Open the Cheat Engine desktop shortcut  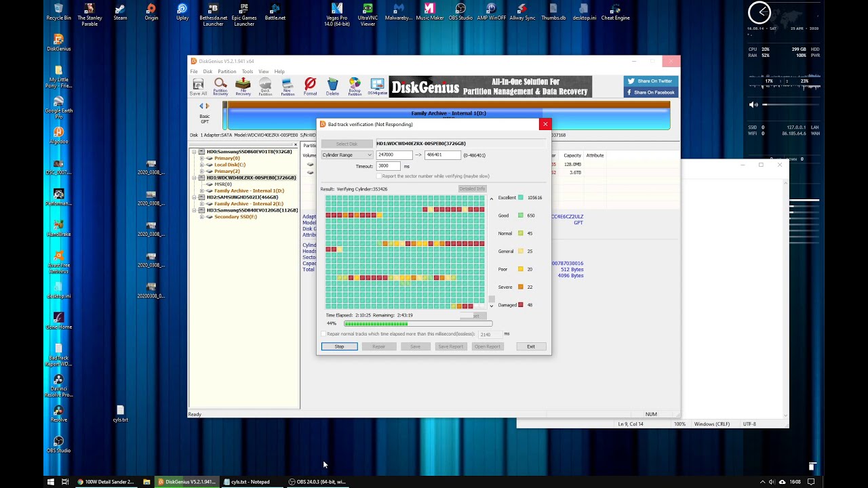tap(615, 13)
